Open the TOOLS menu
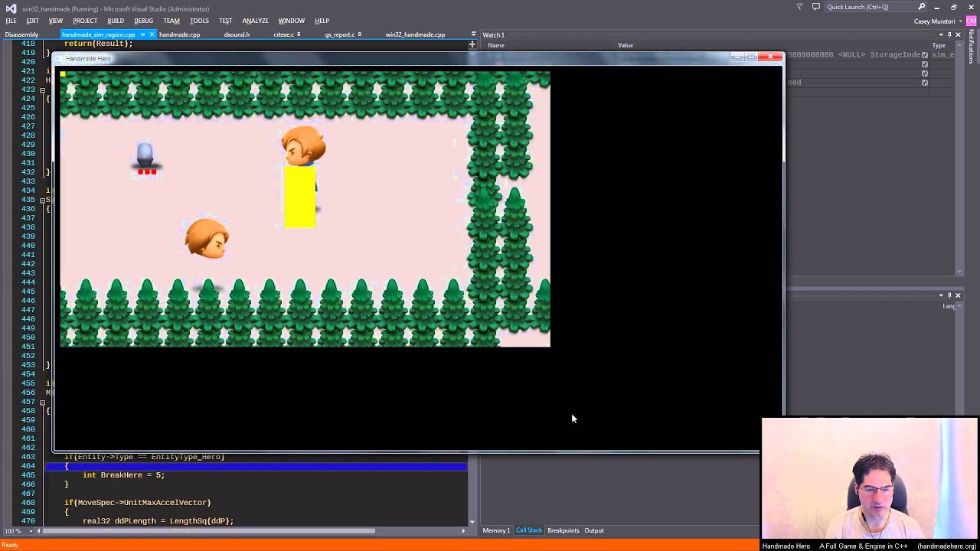The height and width of the screenshot is (551, 980). click(199, 21)
